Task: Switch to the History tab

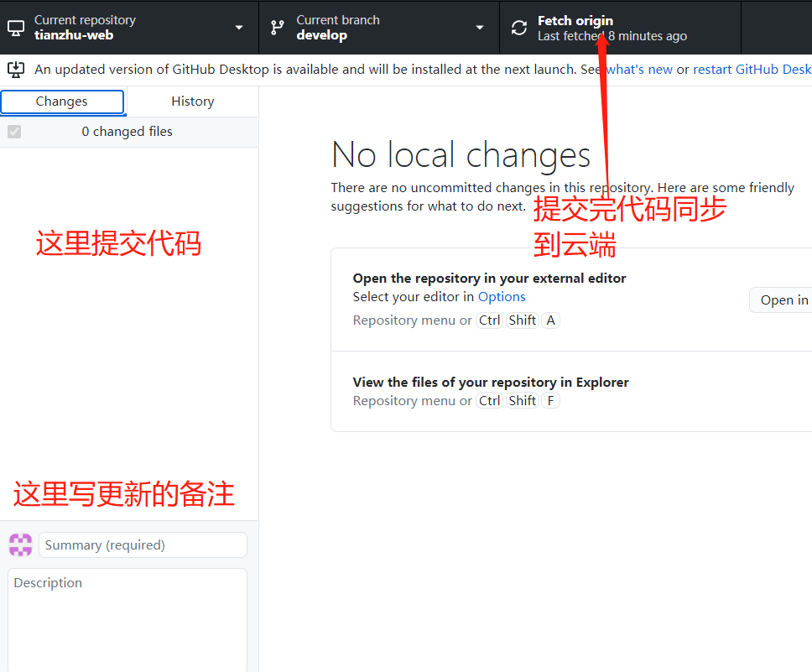Action: [x=193, y=102]
